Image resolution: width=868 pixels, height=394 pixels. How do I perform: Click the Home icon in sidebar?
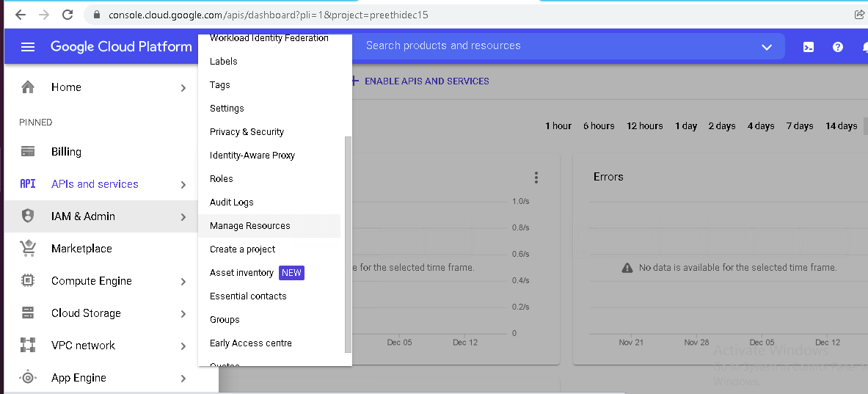28,87
